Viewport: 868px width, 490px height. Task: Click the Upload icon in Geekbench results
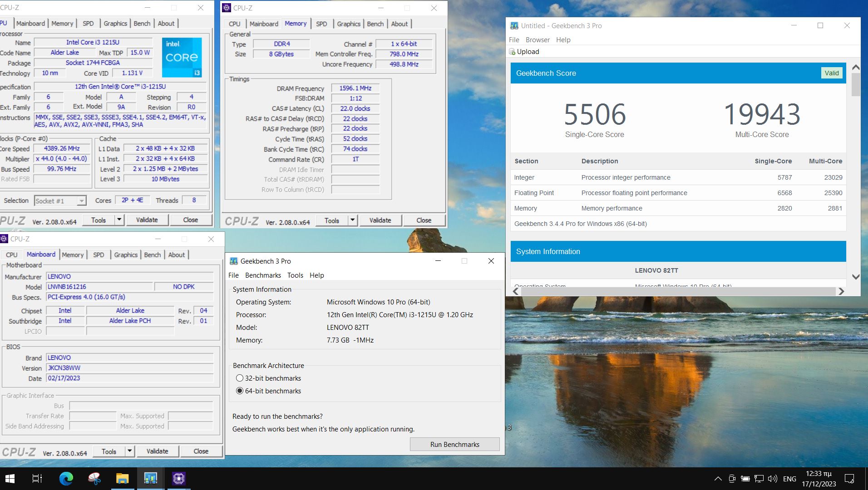[512, 52]
